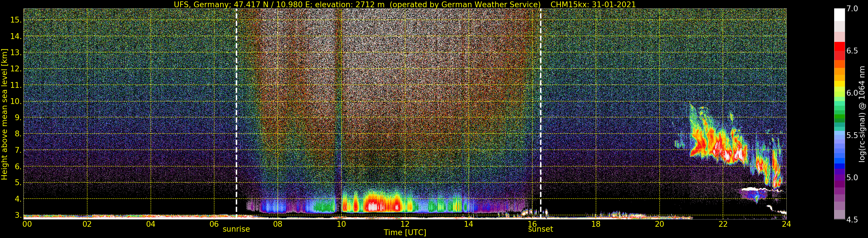
Task: Select the time-axis tick "16"
Action: 532,224
